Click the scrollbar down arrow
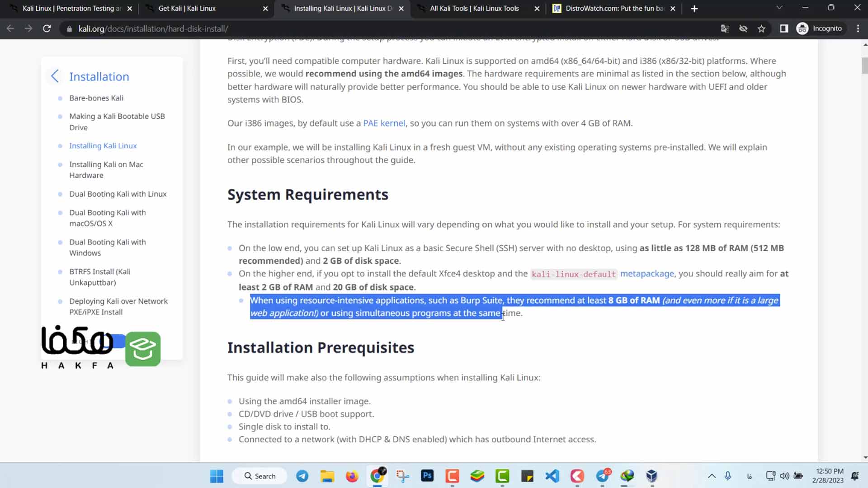The width and height of the screenshot is (868, 488). [x=865, y=457]
